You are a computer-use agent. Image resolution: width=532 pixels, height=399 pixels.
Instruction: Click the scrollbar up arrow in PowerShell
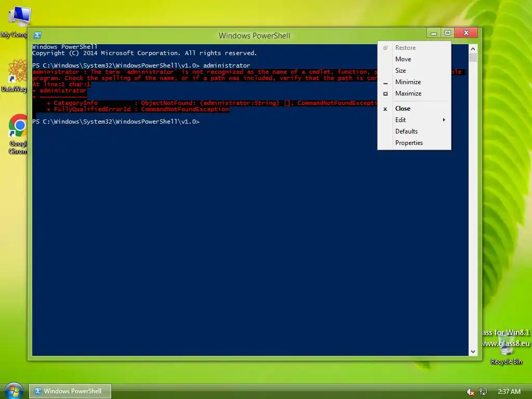(473, 48)
